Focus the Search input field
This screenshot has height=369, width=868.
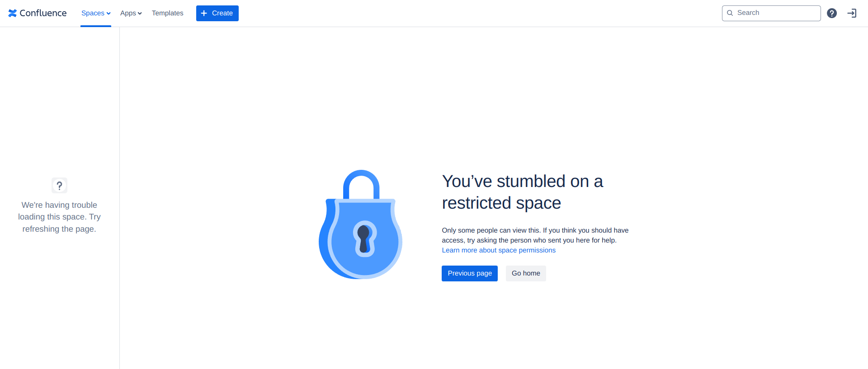click(771, 13)
